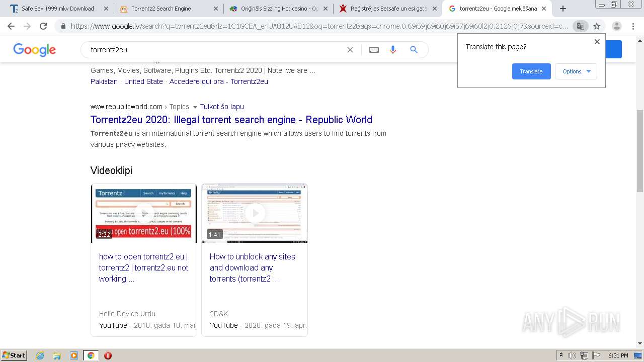This screenshot has height=362, width=644.
Task: Show hidden system tray icons
Action: tap(561, 355)
